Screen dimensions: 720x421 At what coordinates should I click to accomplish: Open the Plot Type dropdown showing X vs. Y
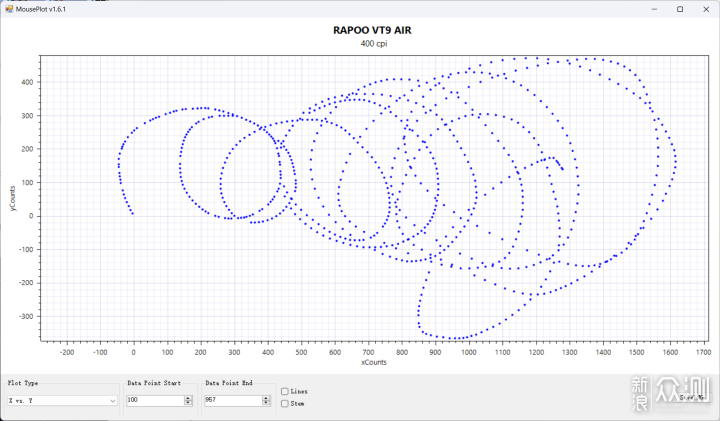coord(62,401)
